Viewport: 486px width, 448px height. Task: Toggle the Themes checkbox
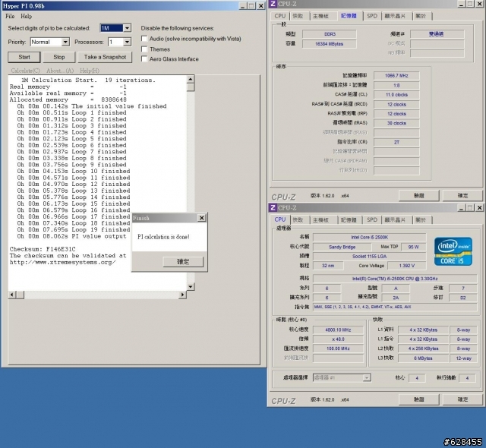pyautogui.click(x=144, y=49)
